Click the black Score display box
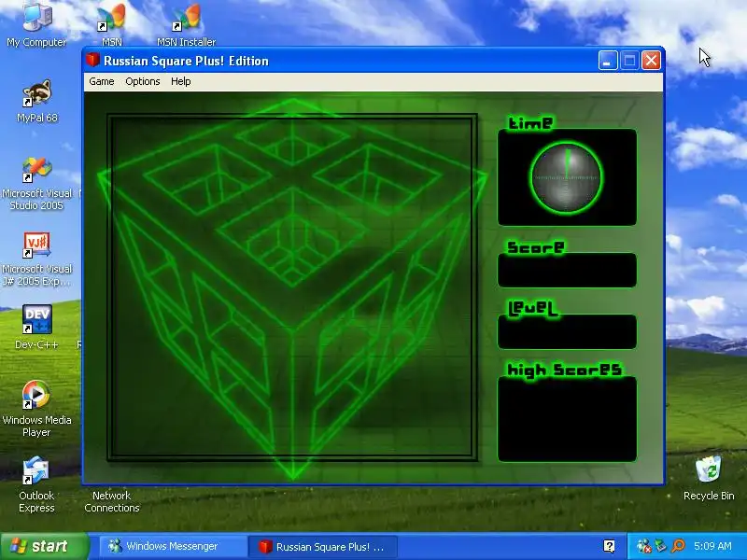Viewport: 747px width, 560px height. [567, 271]
